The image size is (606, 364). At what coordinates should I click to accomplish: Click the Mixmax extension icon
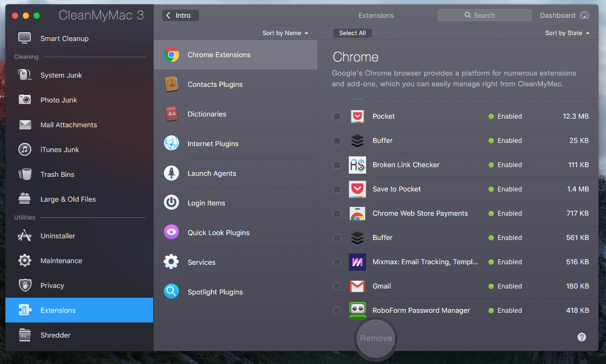coord(357,262)
